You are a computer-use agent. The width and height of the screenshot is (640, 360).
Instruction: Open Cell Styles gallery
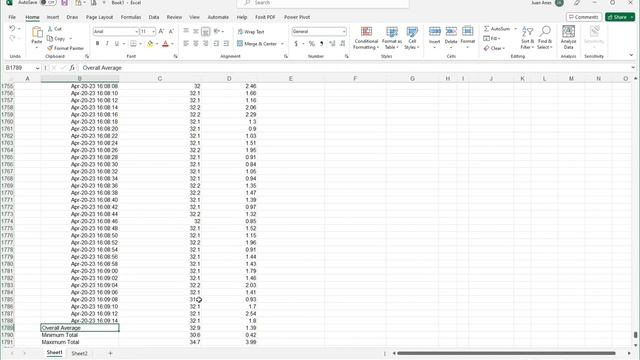[x=412, y=38]
